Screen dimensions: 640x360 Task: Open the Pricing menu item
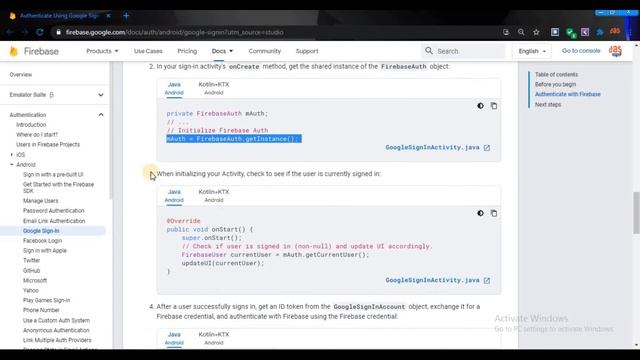point(187,51)
